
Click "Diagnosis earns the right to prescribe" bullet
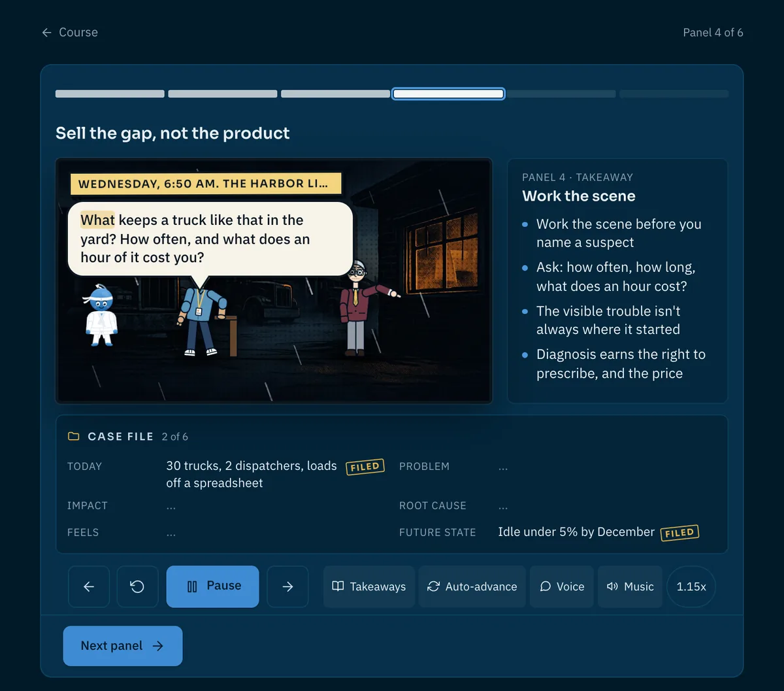(x=621, y=364)
